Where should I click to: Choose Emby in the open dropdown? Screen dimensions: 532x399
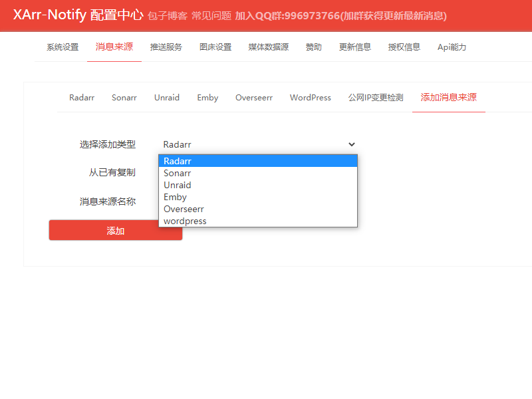pos(175,197)
